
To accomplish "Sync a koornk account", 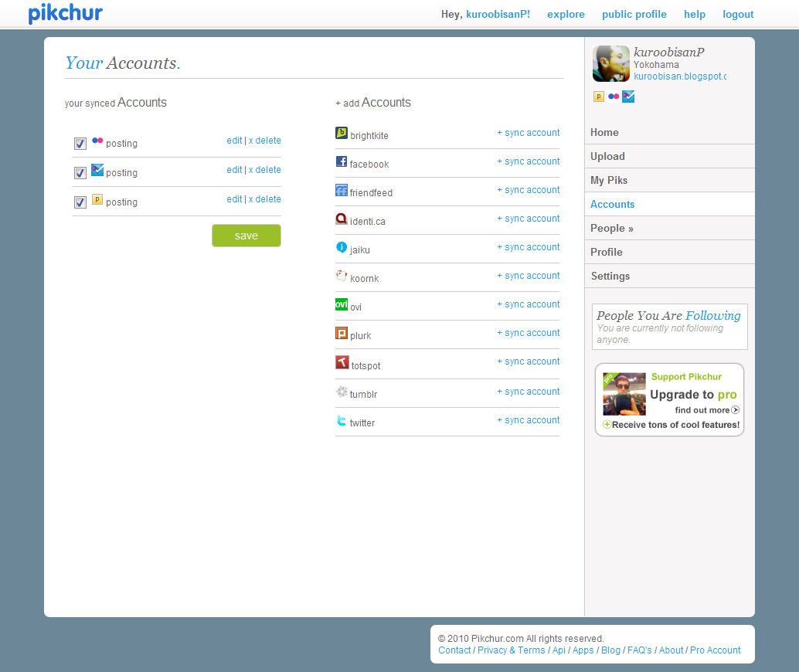I will 529,275.
